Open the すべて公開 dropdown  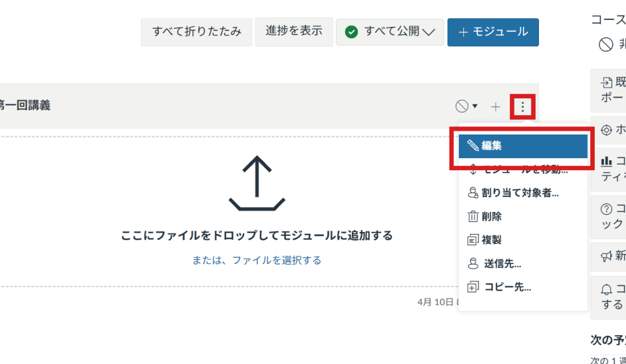tap(390, 32)
